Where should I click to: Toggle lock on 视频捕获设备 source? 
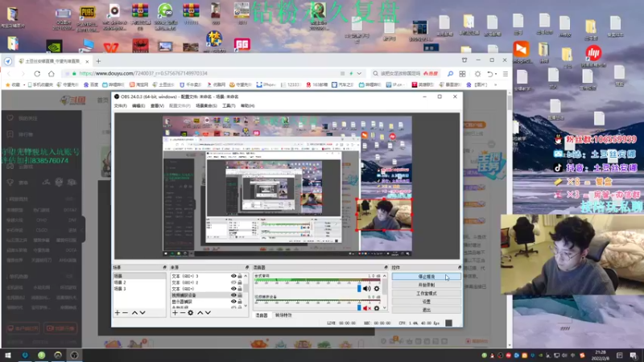tap(240, 295)
